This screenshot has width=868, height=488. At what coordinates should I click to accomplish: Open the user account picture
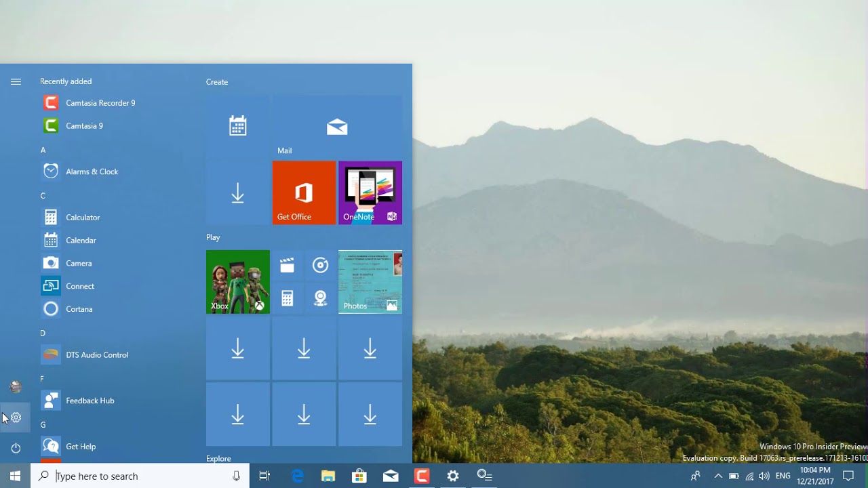[x=16, y=386]
